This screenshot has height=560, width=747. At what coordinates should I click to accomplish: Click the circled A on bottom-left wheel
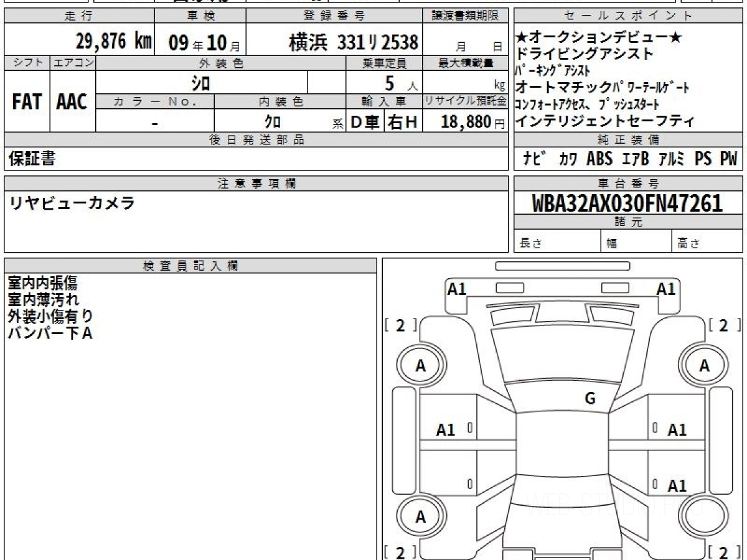click(x=420, y=517)
